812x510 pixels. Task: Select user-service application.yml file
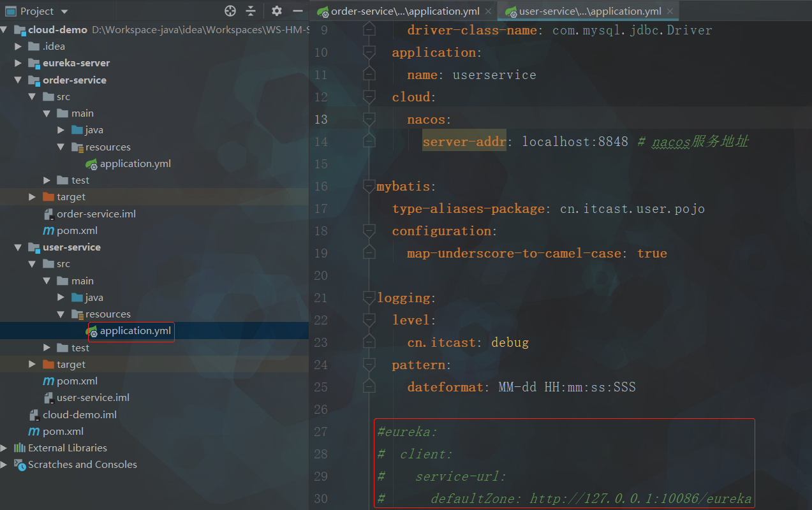click(x=135, y=331)
